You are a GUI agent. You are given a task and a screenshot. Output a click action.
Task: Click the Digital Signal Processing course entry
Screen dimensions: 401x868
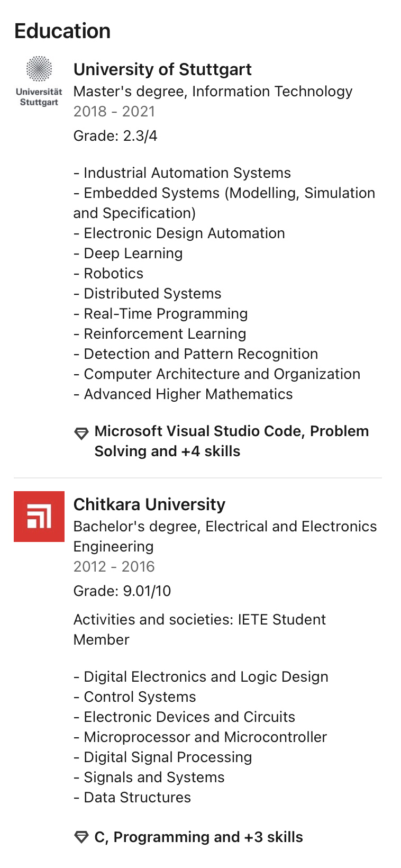pos(168,757)
